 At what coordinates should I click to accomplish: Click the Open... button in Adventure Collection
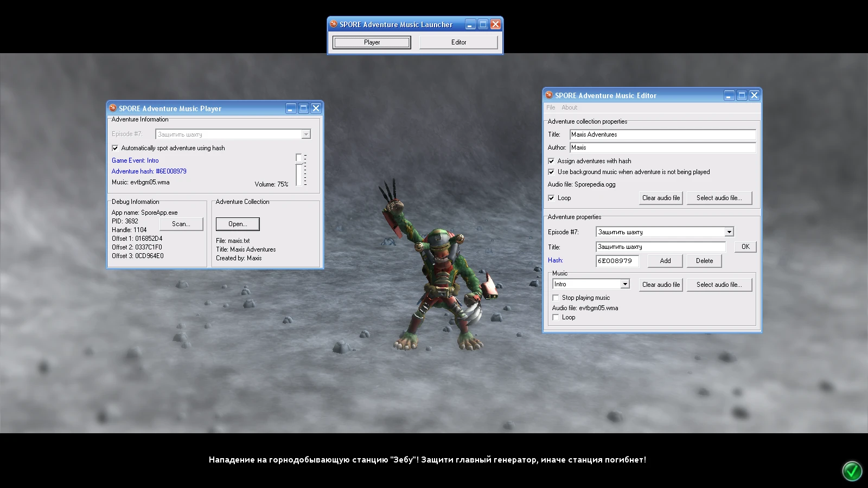pyautogui.click(x=238, y=224)
